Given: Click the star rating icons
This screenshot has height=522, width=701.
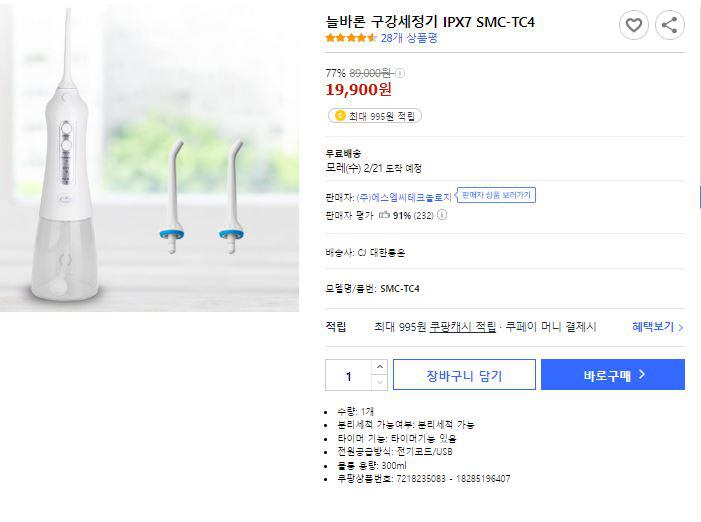Looking at the screenshot, I should click(x=350, y=38).
